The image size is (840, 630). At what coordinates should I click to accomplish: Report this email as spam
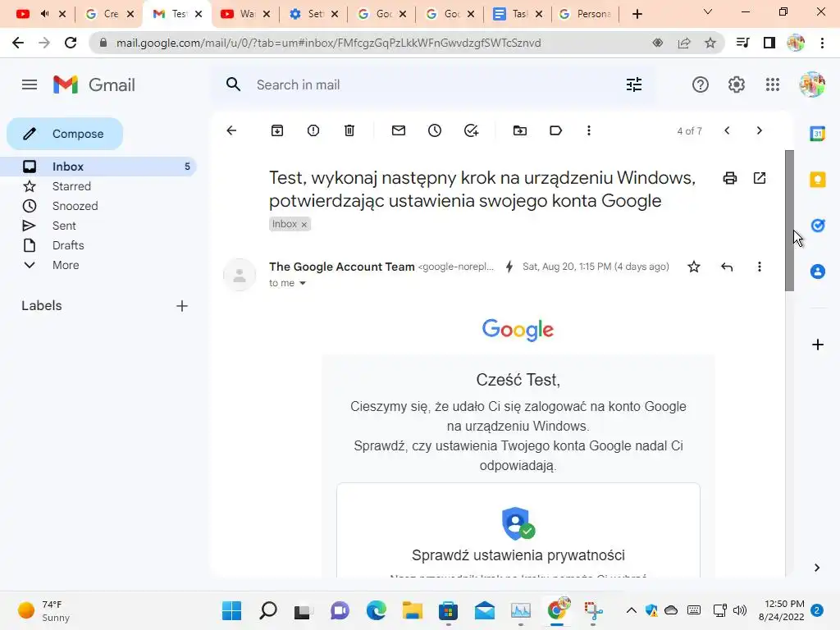(x=313, y=130)
